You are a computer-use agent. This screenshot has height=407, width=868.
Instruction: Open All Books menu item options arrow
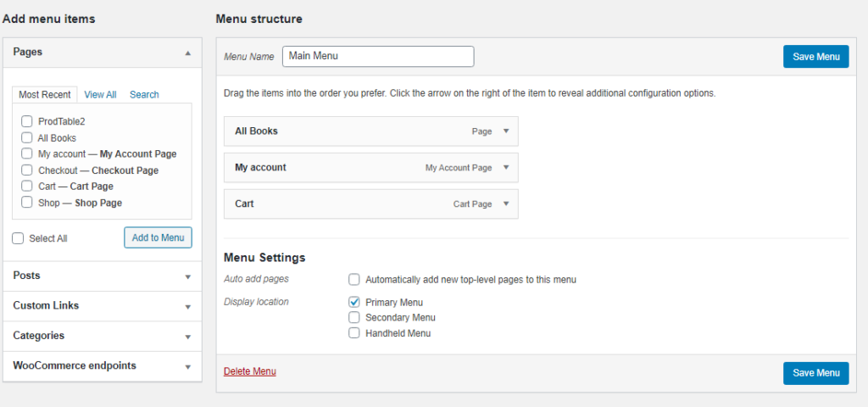pyautogui.click(x=505, y=131)
